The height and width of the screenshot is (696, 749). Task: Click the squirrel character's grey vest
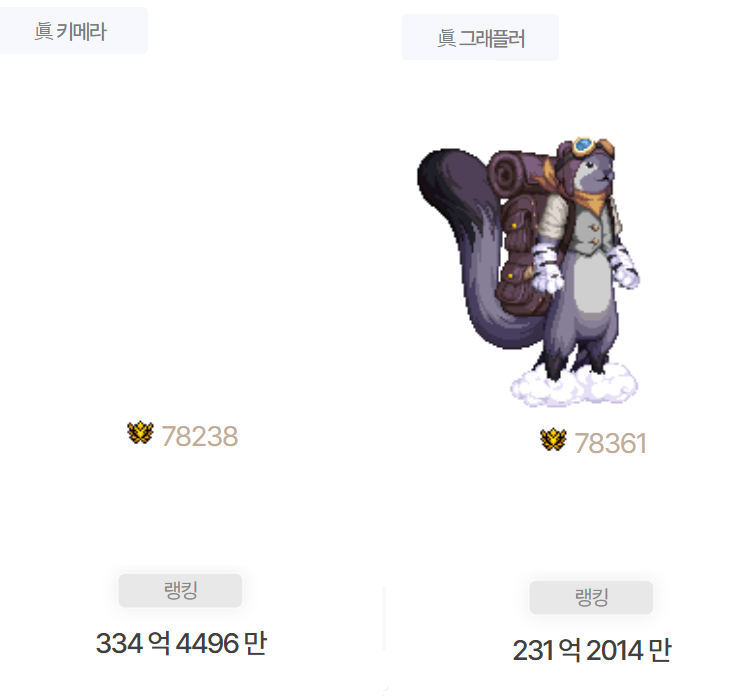tap(589, 229)
